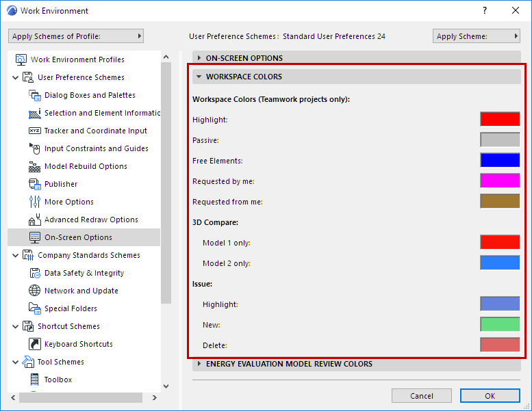Change the Requested by me magenta swatch

(500, 181)
